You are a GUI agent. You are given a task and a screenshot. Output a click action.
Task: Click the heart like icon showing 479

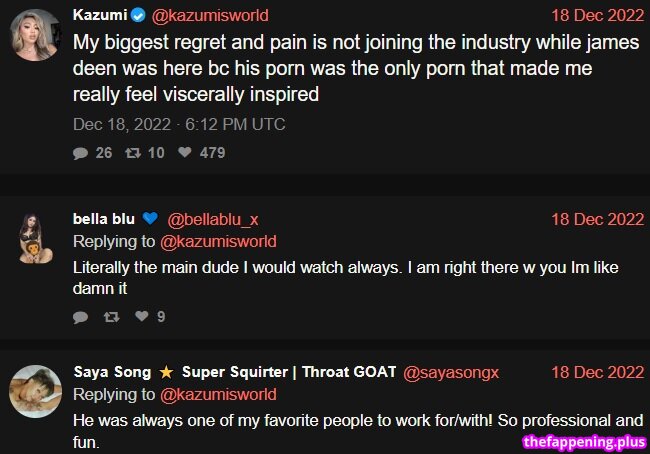(x=184, y=152)
